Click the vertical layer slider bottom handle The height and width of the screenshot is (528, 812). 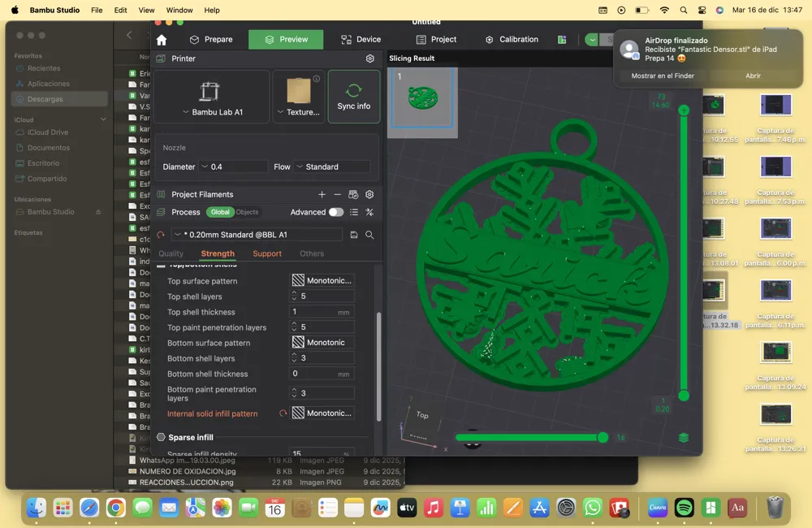pos(684,396)
